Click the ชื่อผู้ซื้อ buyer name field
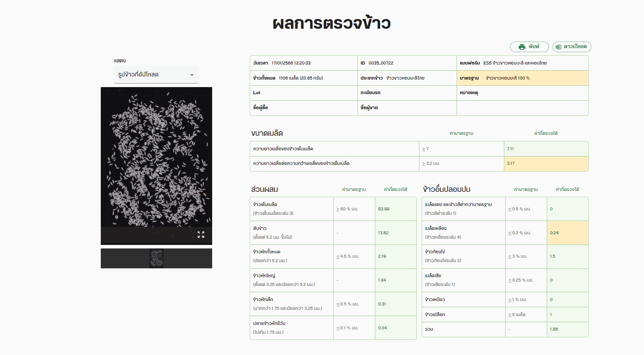This screenshot has width=644, height=355. (304, 108)
